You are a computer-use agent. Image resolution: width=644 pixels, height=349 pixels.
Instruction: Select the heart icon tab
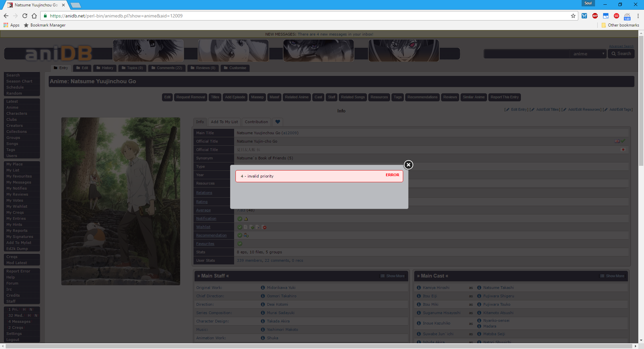click(x=277, y=122)
